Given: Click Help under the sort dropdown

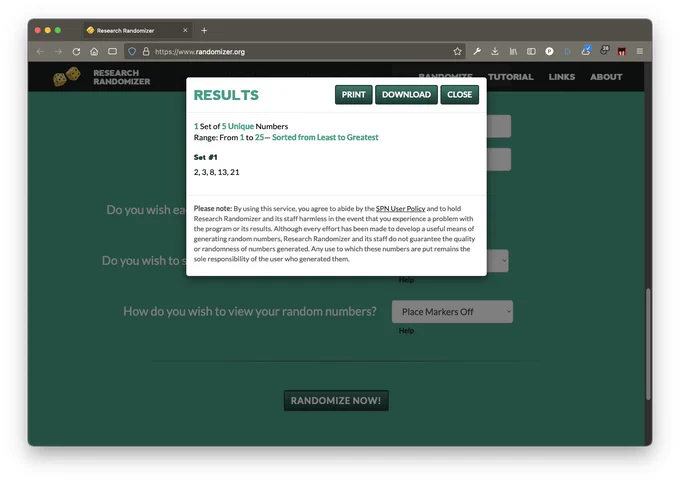Looking at the screenshot, I should coord(406,280).
